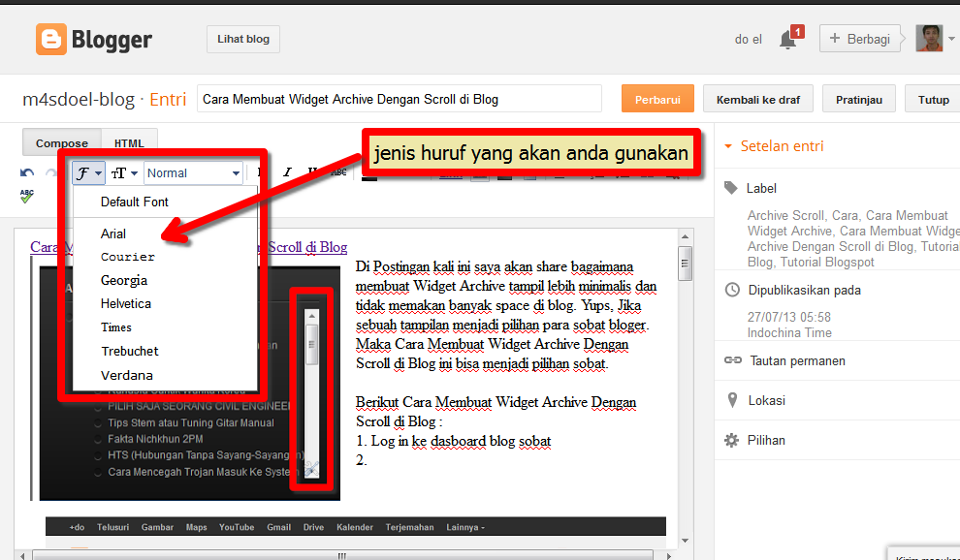Click editor vertical scrollbar up arrow
This screenshot has height=560, width=960.
686,236
